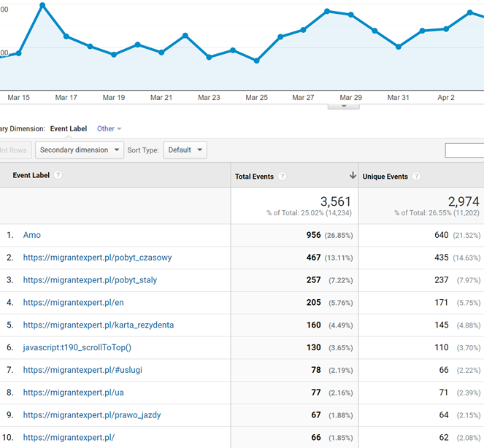Click the unique events summary 2,974
The image size is (484, 448).
click(x=464, y=202)
